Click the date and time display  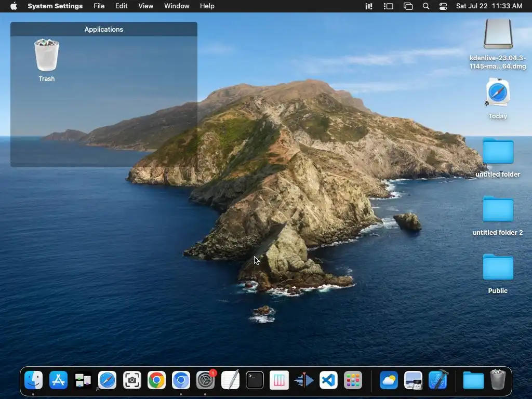489,6
